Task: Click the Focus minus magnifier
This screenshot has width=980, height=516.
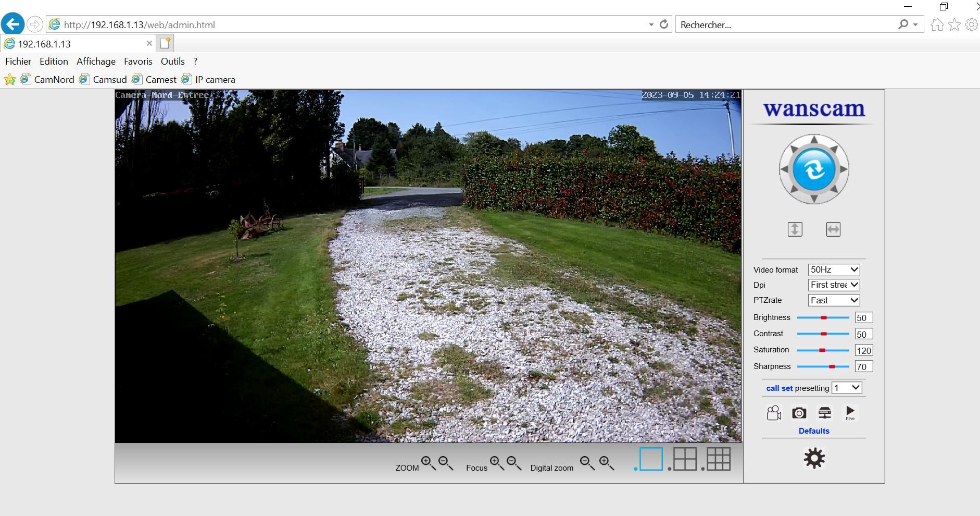Action: tap(513, 463)
